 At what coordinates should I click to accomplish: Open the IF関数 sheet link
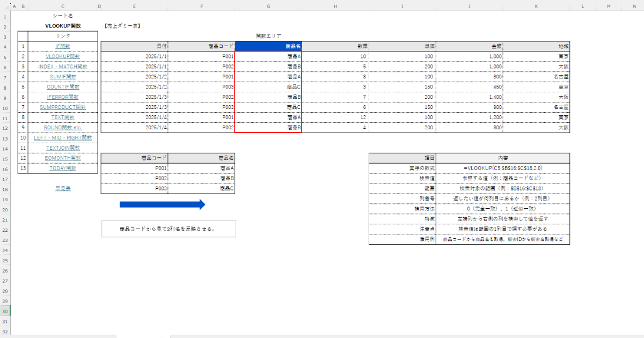63,46
